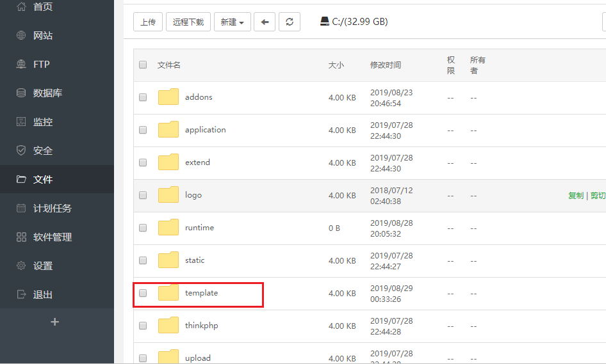This screenshot has width=606, height=364.
Task: Open the 网站 menu in sidebar
Action: tap(43, 36)
